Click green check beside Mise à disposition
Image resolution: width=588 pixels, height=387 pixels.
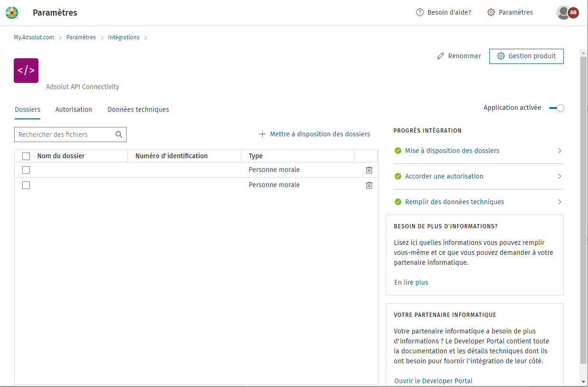[398, 151]
